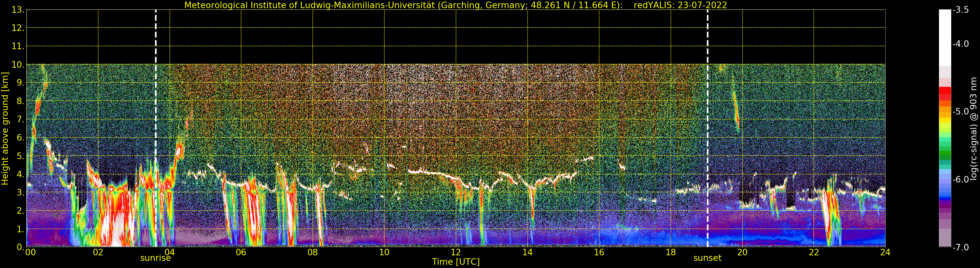Click the 'Height above ground [km]' axis label
Viewport: 980px width, 268px height.
click(5, 128)
